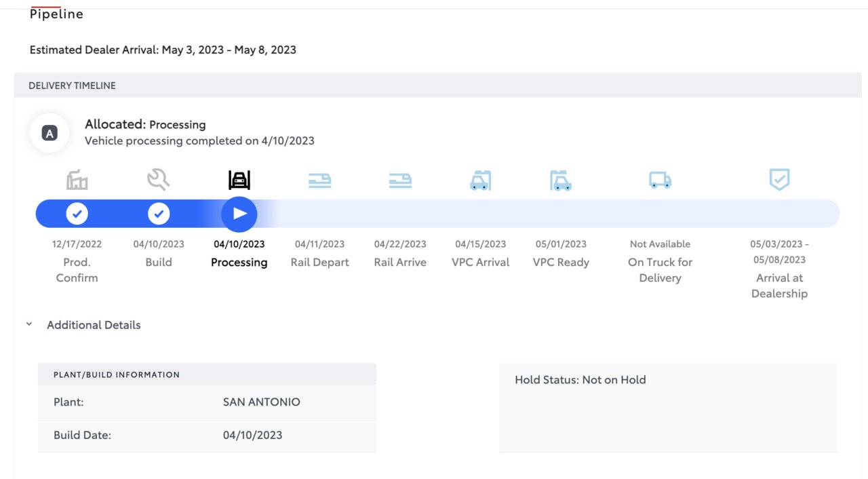Click the Additional Details label
This screenshot has width=868, height=479.
[x=94, y=325]
